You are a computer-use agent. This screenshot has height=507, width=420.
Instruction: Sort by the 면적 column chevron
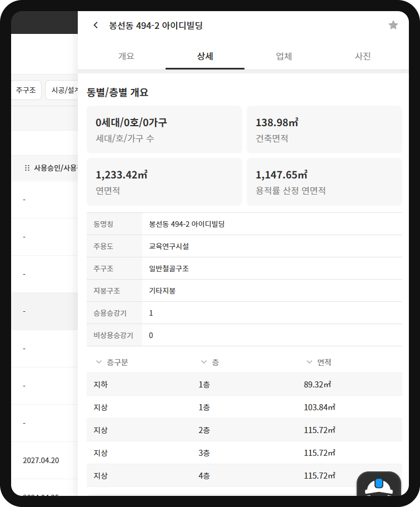[309, 362]
